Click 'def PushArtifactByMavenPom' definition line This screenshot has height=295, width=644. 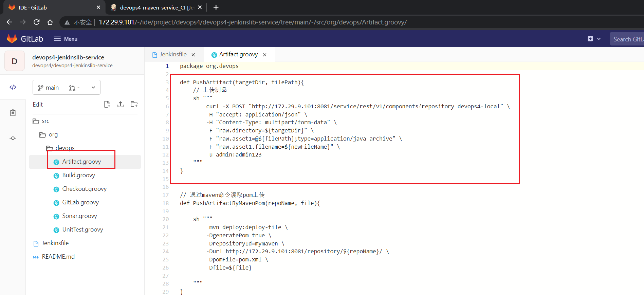[250, 203]
